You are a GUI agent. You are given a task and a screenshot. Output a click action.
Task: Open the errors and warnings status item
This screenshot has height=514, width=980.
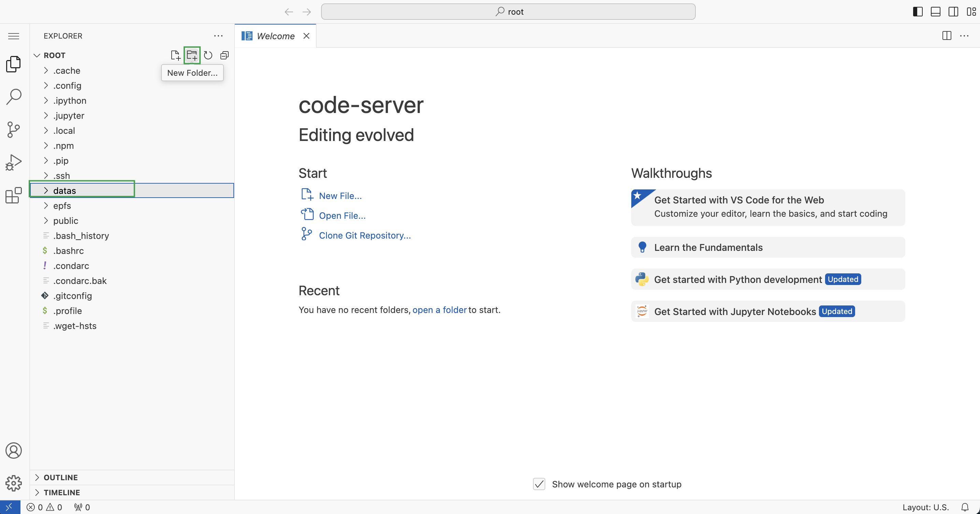44,507
